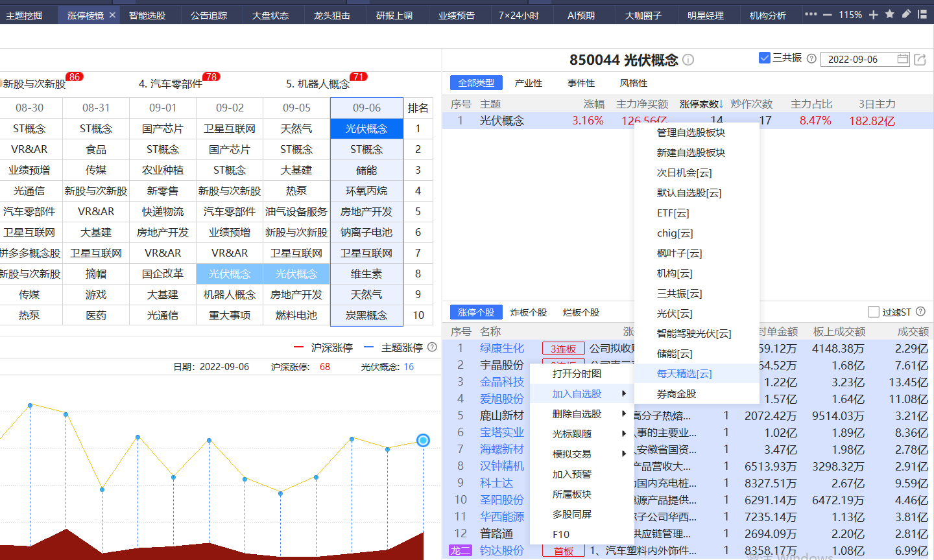Screen dimensions: 934x560
Task: Click help icon next to 过滤ST
Action: pyautogui.click(x=920, y=312)
